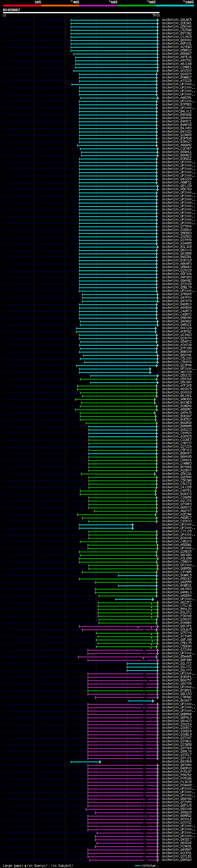Click the short cyan bar for UniRef100_B9IMK9
The height and width of the screenshot is (868, 197).
(x=86, y=761)
